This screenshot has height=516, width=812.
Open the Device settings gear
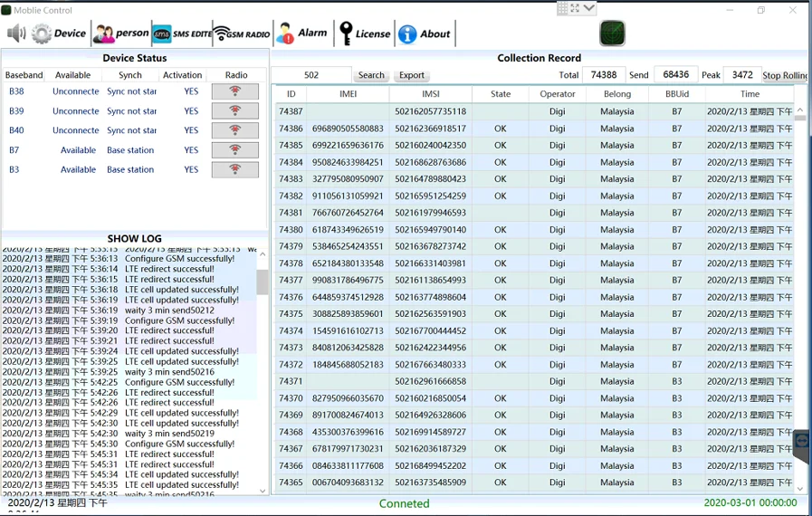click(60, 33)
